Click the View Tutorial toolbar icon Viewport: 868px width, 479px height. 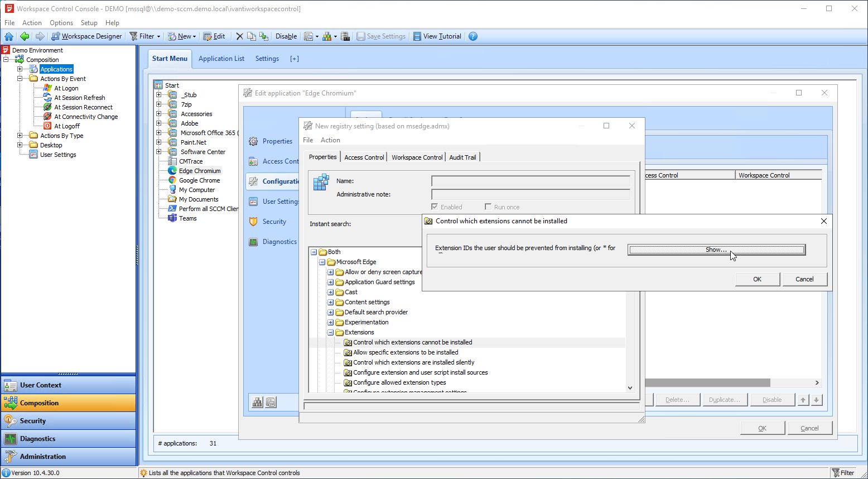point(417,36)
